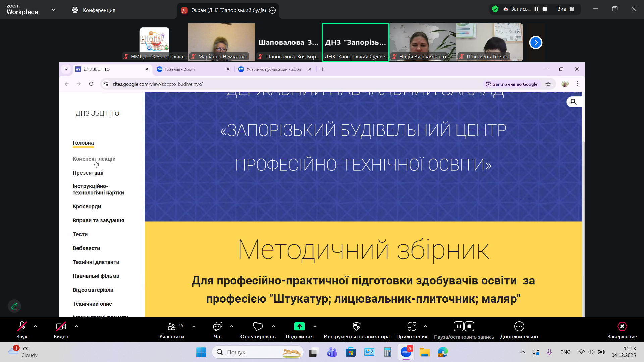Viewport: 644px width, 362px height.
Task: Unmute the microphone audio button
Action: point(22,326)
